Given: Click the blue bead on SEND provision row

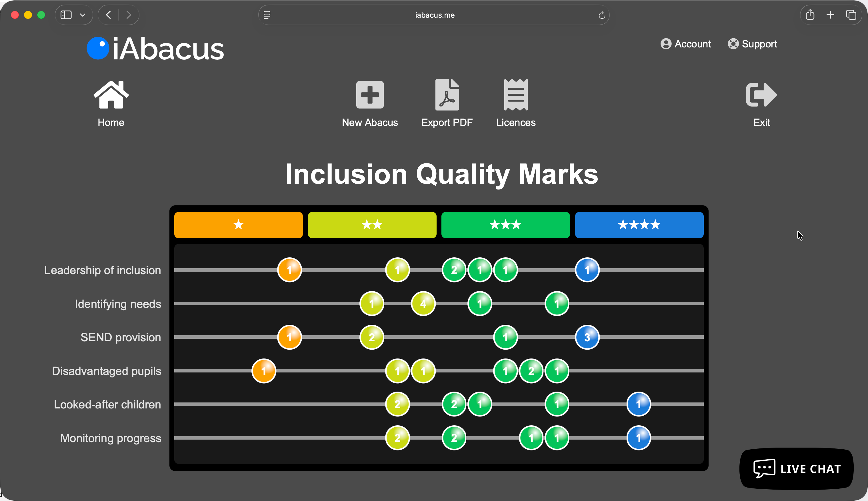Looking at the screenshot, I should pyautogui.click(x=587, y=337).
